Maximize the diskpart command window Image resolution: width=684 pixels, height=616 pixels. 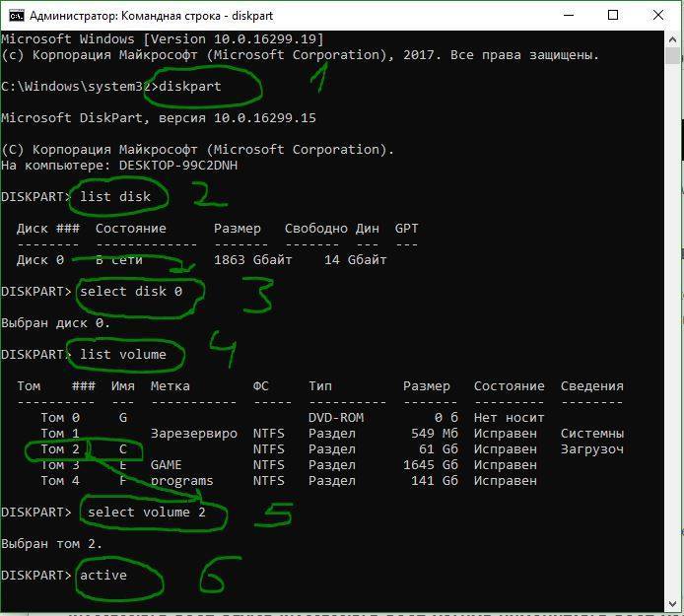[612, 15]
